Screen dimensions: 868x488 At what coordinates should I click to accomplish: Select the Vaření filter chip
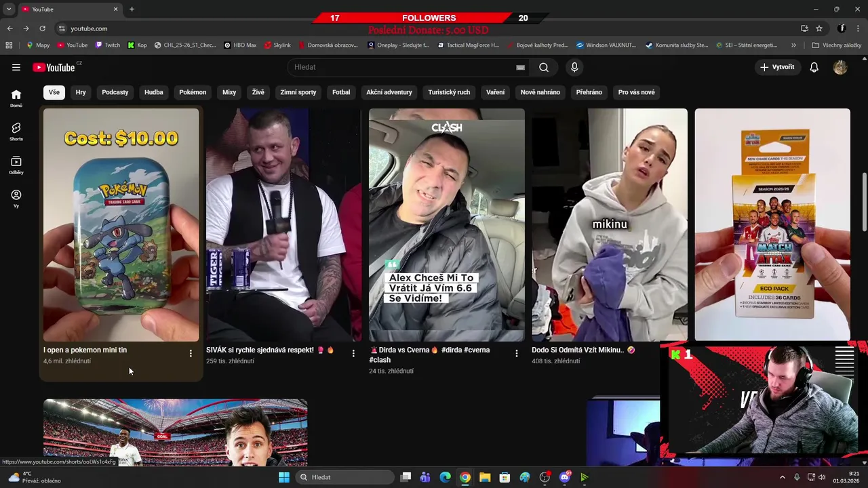tap(496, 92)
